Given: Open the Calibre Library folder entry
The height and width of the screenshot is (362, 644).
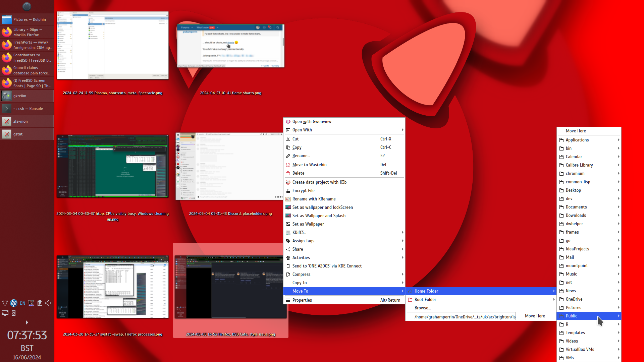Looking at the screenshot, I should [589, 165].
